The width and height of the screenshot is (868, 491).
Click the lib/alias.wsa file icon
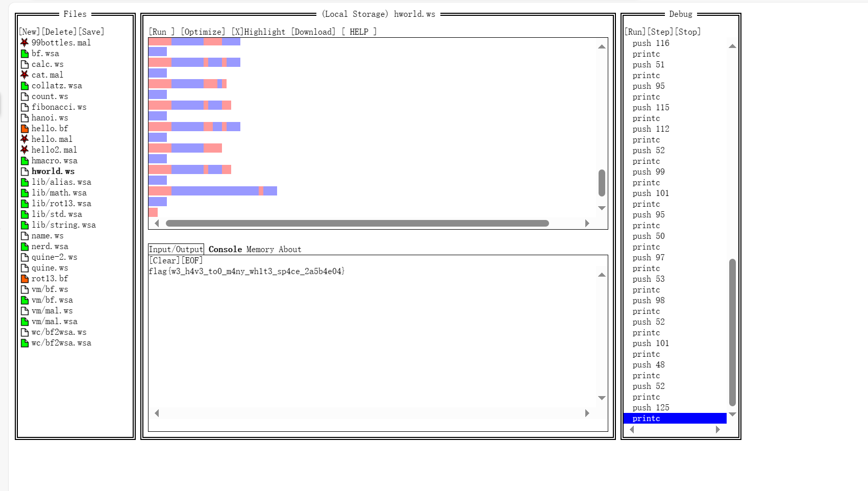point(24,182)
